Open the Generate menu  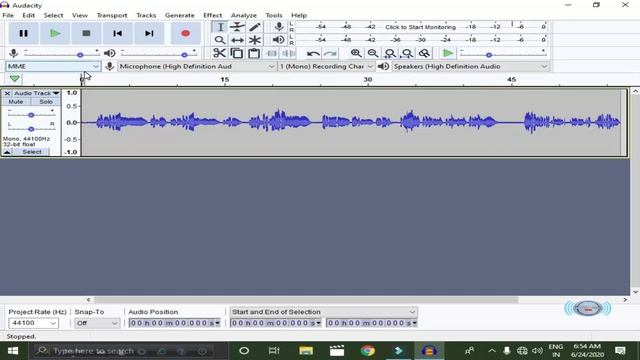point(180,15)
